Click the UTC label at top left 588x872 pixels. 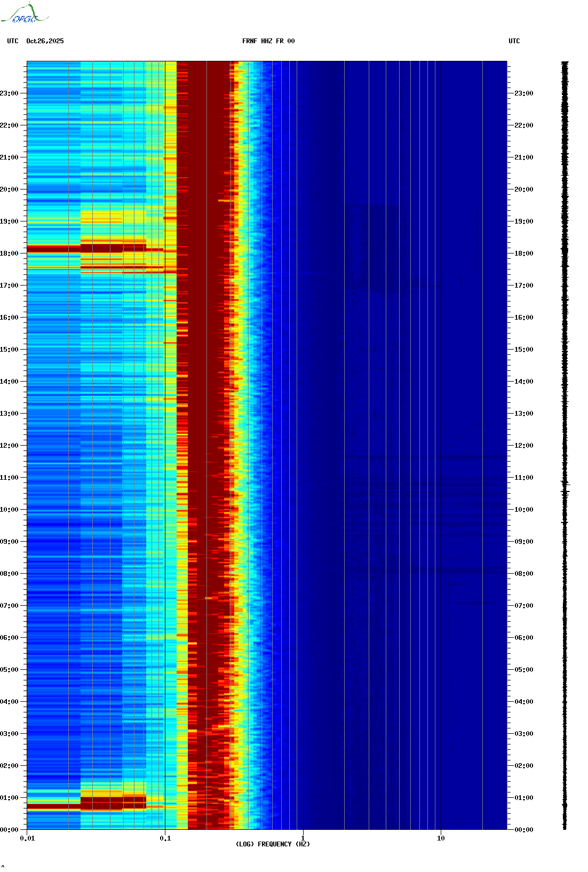13,41
